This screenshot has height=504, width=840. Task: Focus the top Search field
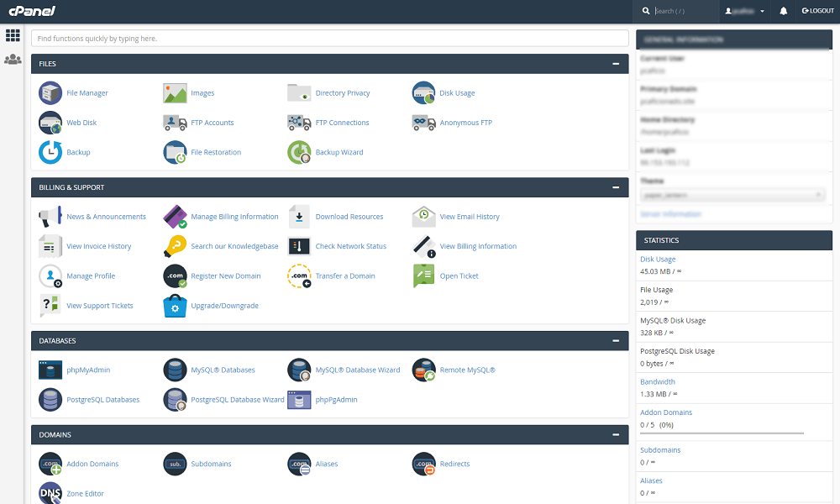point(685,11)
